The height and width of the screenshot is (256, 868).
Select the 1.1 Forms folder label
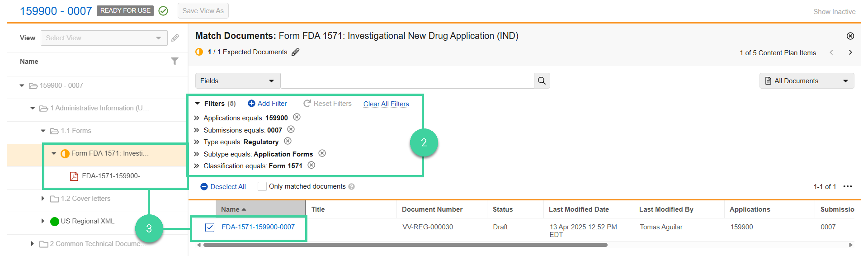[76, 131]
